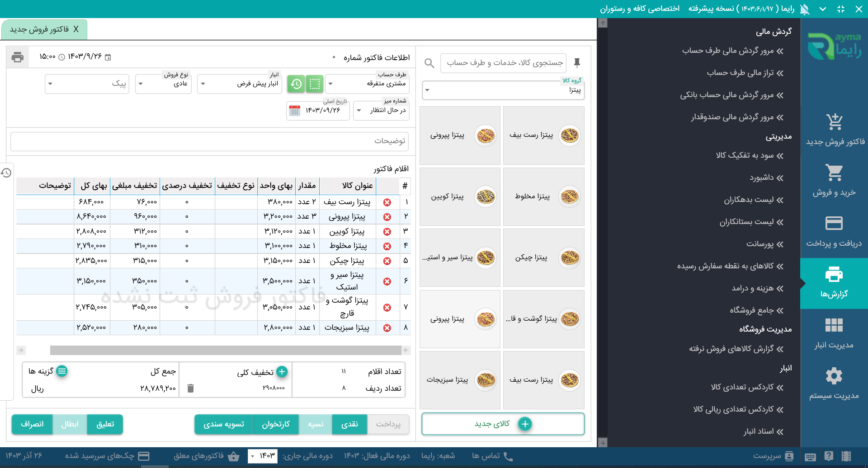
Task: Click the printer icon in invoice header
Action: pos(18,57)
